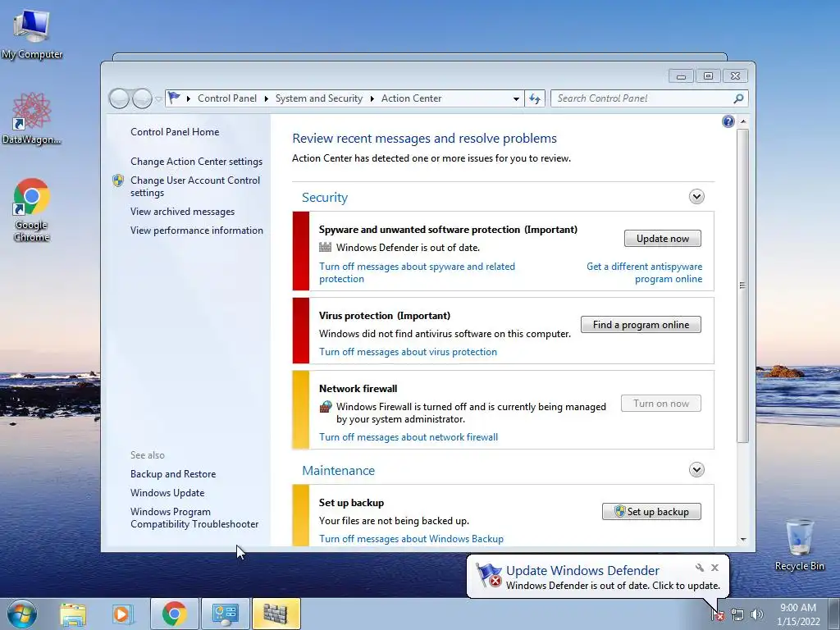Expand the System and Security breadcrumb arrow
Image resolution: width=840 pixels, height=630 pixels.
(x=372, y=98)
